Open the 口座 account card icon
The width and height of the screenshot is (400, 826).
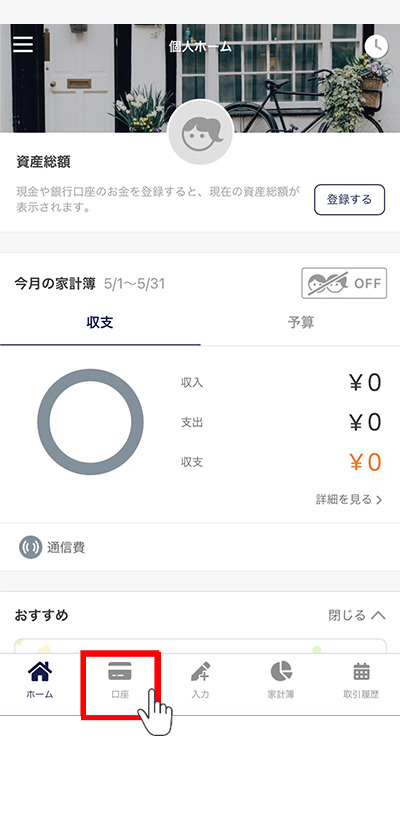pos(120,673)
